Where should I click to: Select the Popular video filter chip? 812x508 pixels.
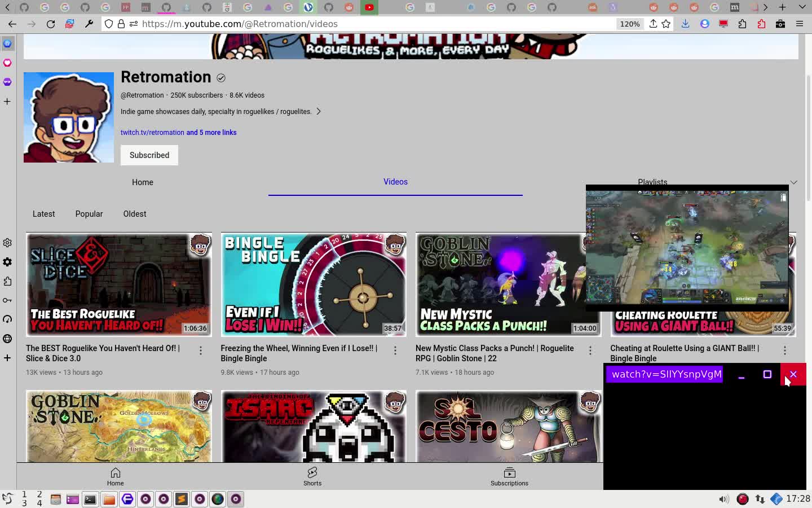pos(89,214)
